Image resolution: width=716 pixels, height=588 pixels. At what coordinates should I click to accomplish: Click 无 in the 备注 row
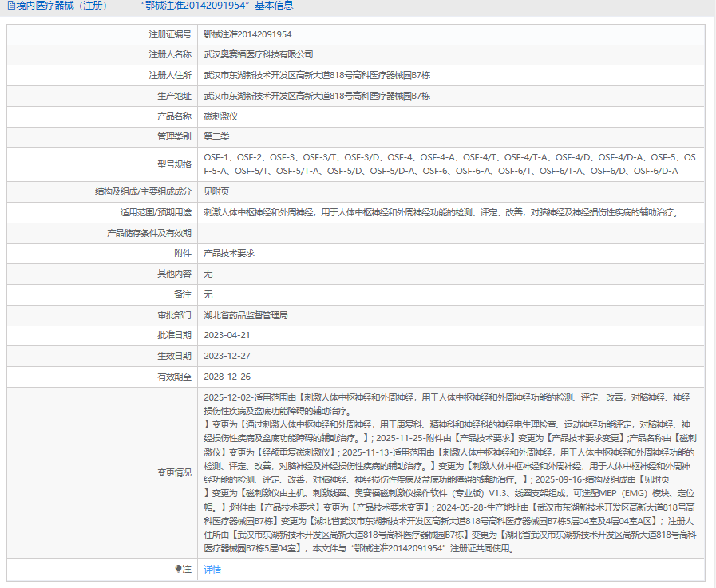(x=208, y=294)
